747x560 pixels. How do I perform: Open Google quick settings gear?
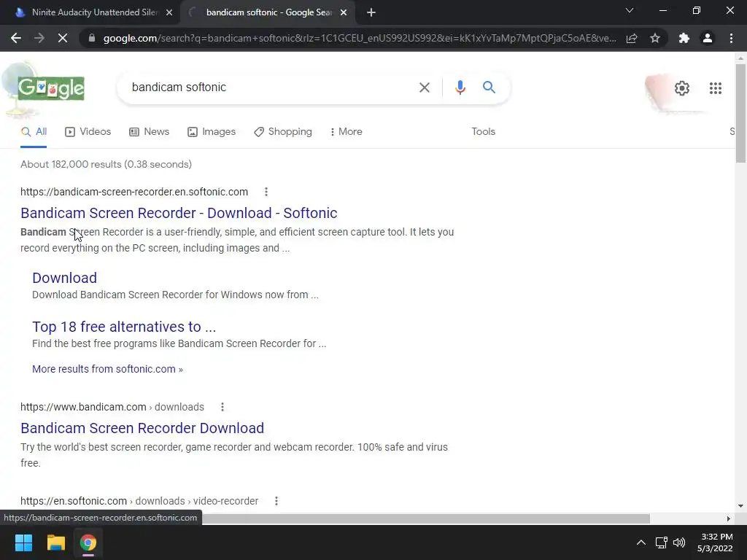(682, 88)
